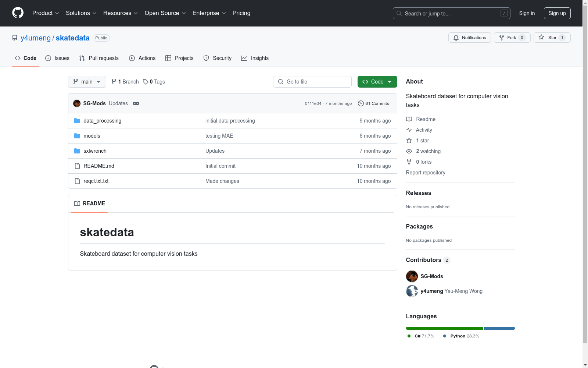Click Sign in

click(x=527, y=13)
